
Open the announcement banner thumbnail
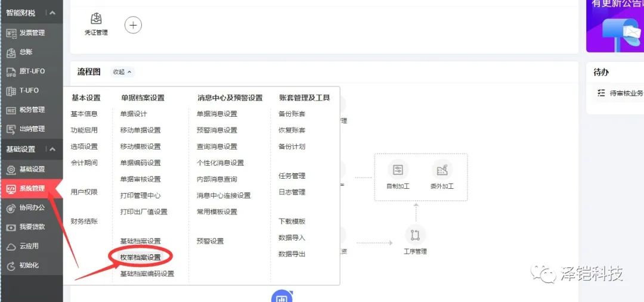pyautogui.click(x=615, y=26)
